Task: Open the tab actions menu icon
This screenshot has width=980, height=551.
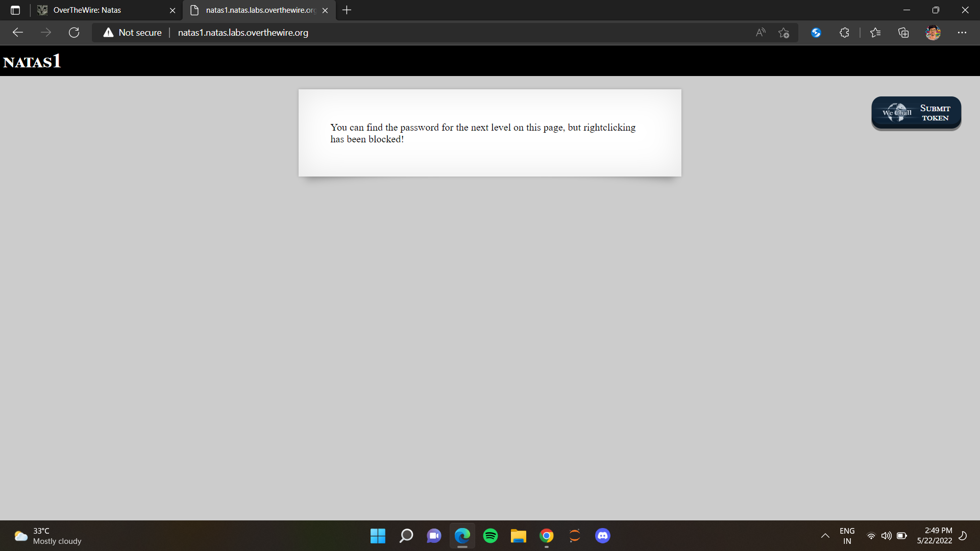Action: click(15, 10)
